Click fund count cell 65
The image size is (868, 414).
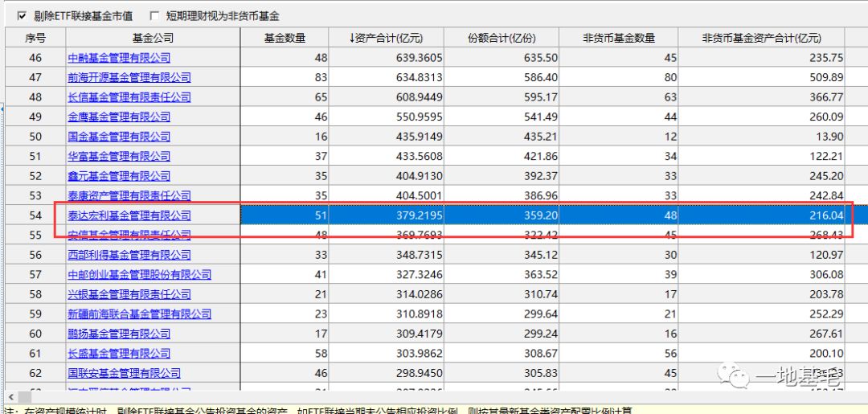(285, 96)
